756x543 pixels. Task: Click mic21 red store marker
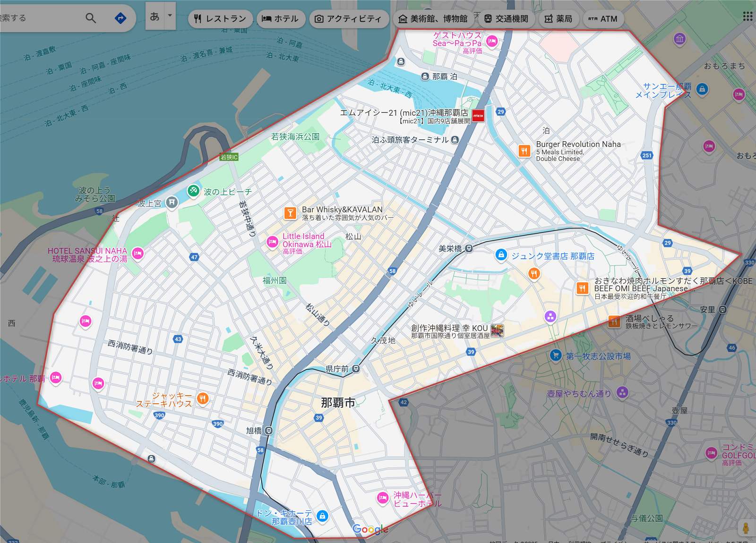click(x=478, y=116)
